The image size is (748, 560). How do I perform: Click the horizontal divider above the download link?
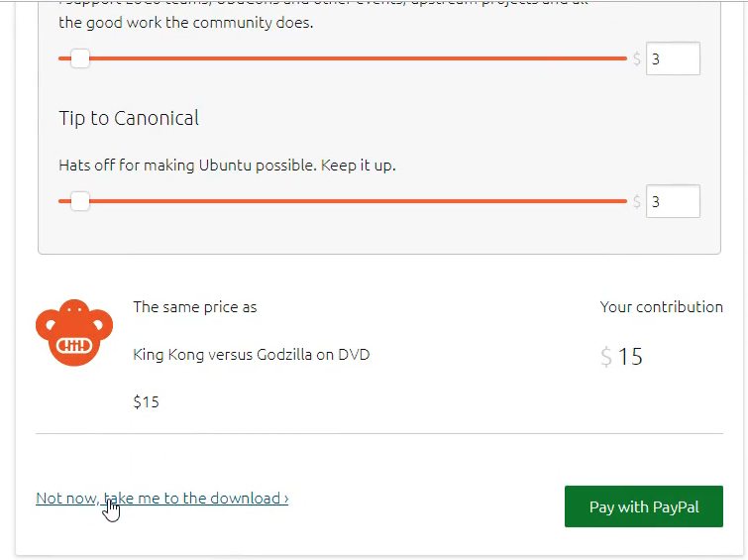(379, 433)
